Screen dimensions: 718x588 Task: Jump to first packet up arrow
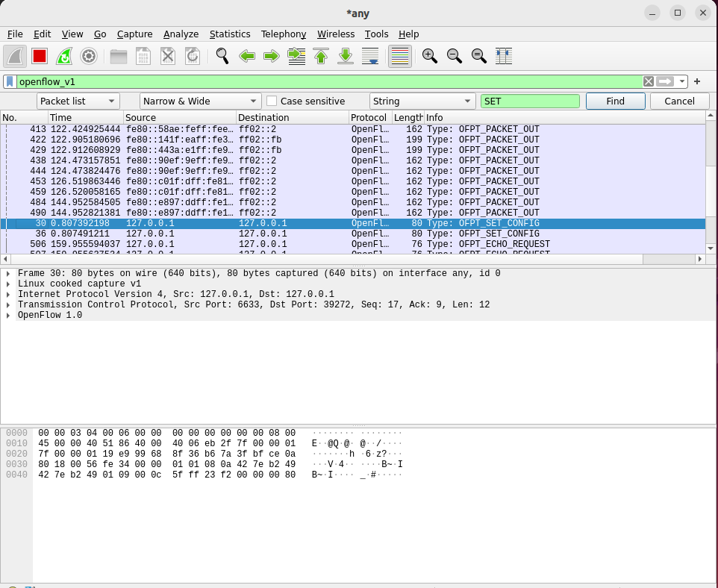pos(321,56)
